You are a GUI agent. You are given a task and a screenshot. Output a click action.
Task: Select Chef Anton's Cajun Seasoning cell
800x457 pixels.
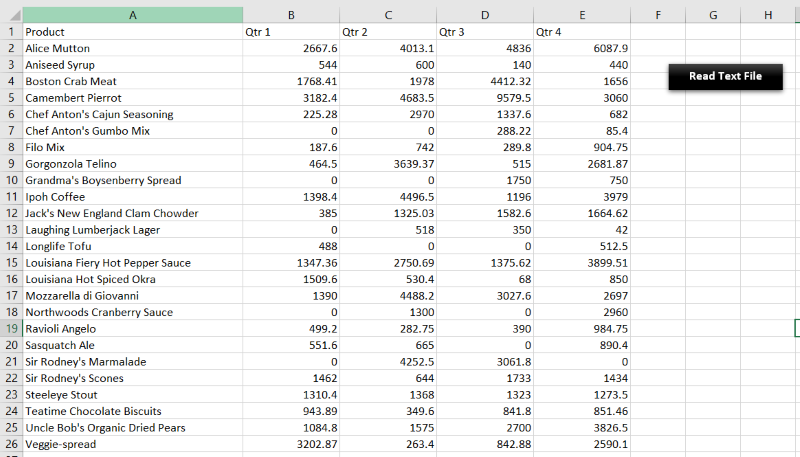(133, 114)
